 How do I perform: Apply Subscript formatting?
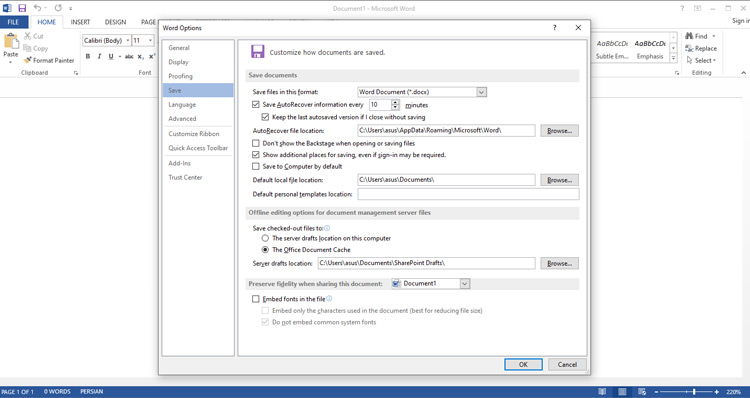(x=141, y=56)
